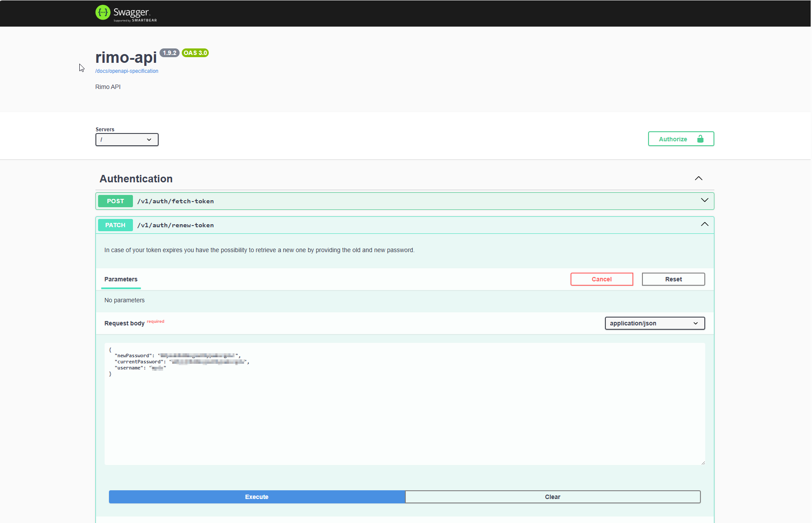The height and width of the screenshot is (523, 812).
Task: Click the red 'required' label
Action: tap(156, 321)
